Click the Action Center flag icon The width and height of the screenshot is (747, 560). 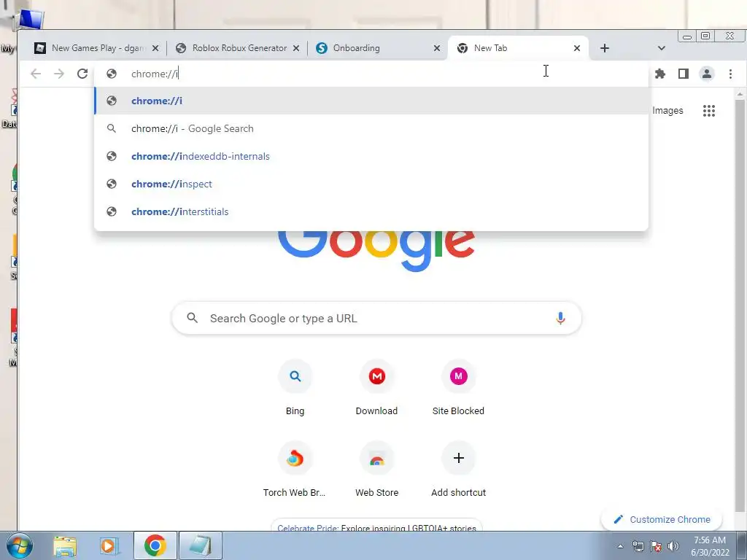click(656, 546)
